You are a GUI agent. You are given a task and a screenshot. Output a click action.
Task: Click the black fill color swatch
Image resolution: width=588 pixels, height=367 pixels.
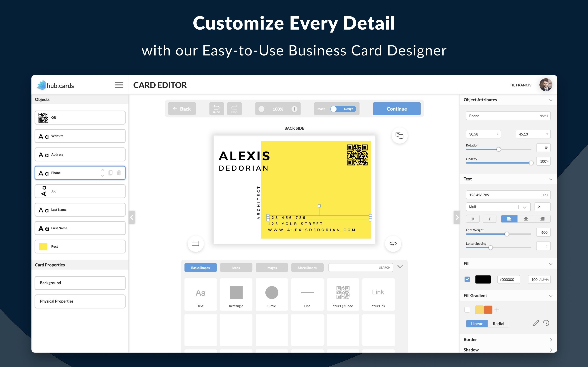[x=483, y=279]
